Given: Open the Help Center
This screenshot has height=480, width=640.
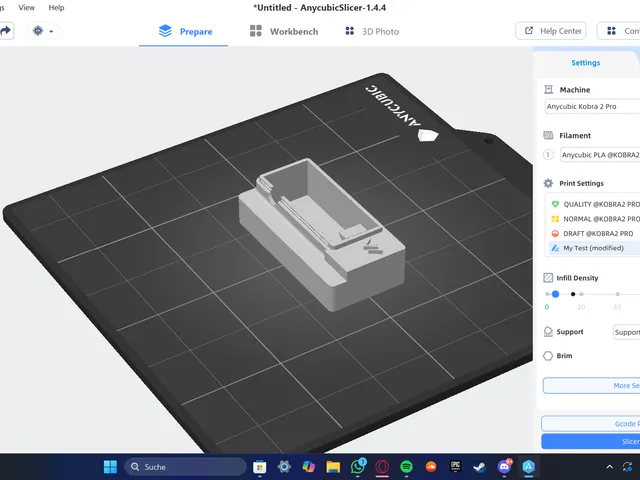Looking at the screenshot, I should tap(551, 31).
